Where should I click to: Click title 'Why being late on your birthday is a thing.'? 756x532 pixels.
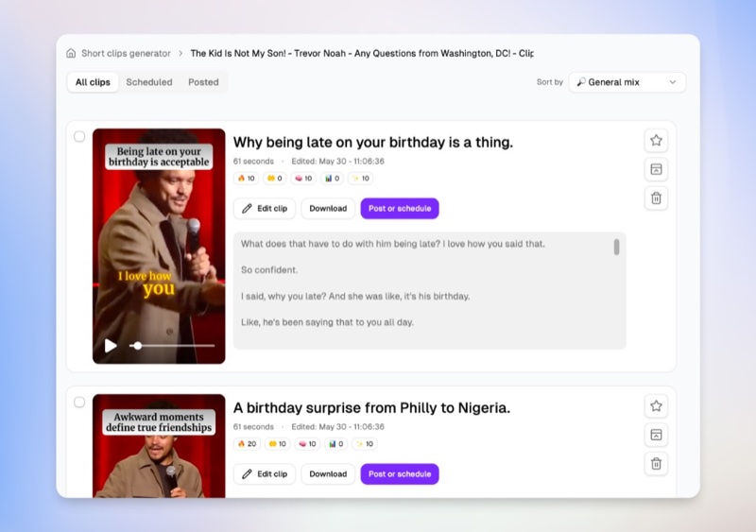373,143
